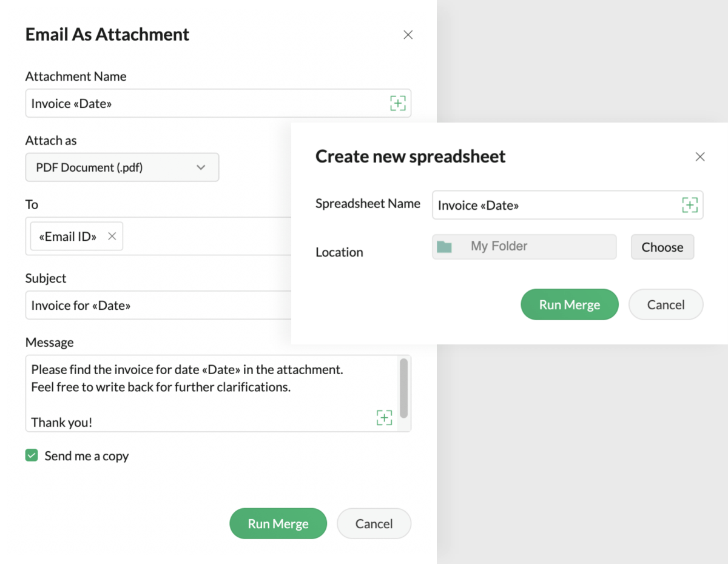The image size is (728, 564).
Task: Click insert merge field icon in Spreadsheet Name
Action: tap(689, 205)
